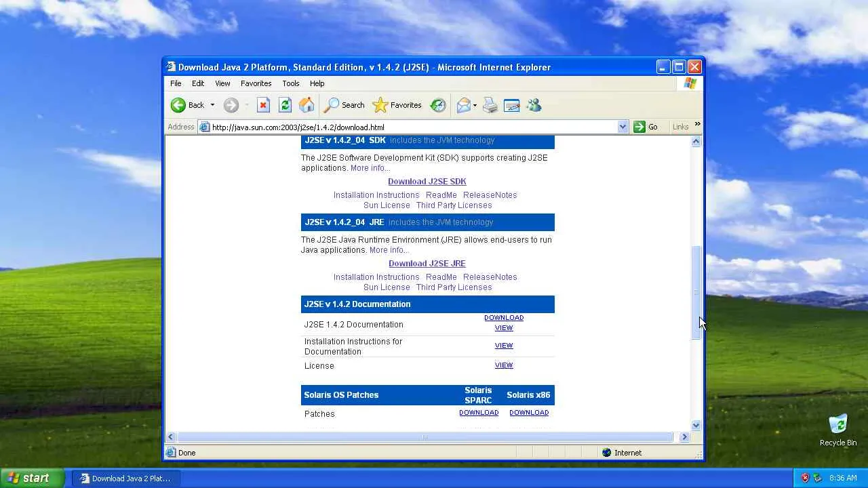Open the Search pane from the toolbar

point(344,105)
